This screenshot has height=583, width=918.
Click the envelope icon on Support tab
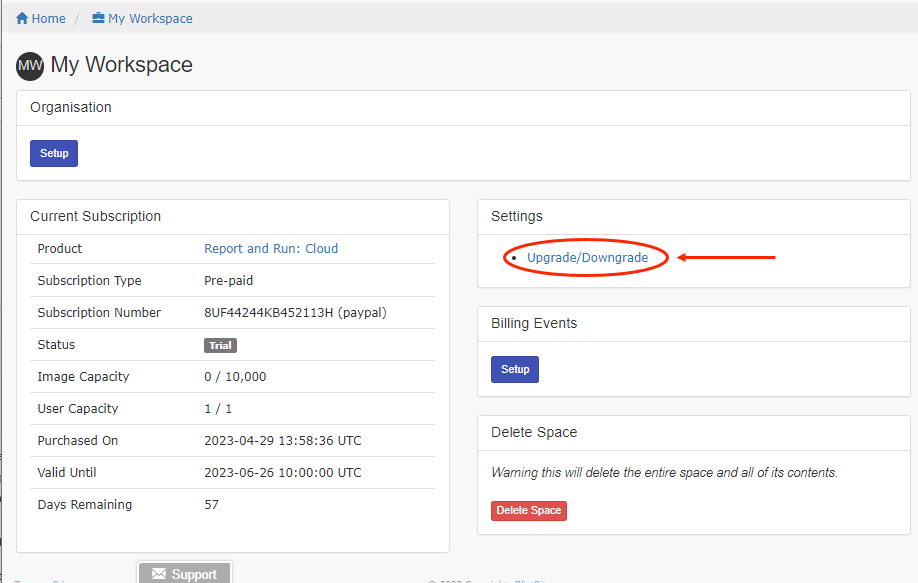click(158, 574)
